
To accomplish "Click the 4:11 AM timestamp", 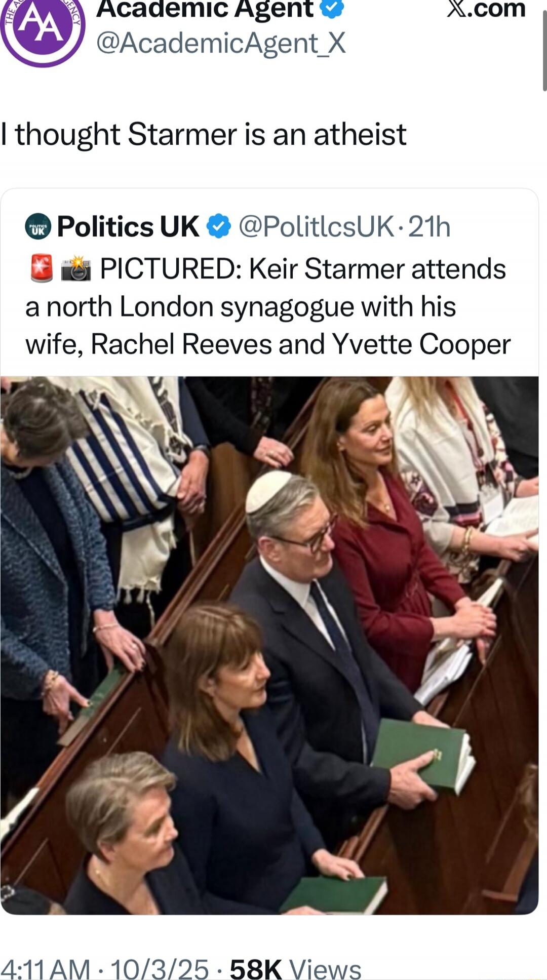I will pos(45,969).
